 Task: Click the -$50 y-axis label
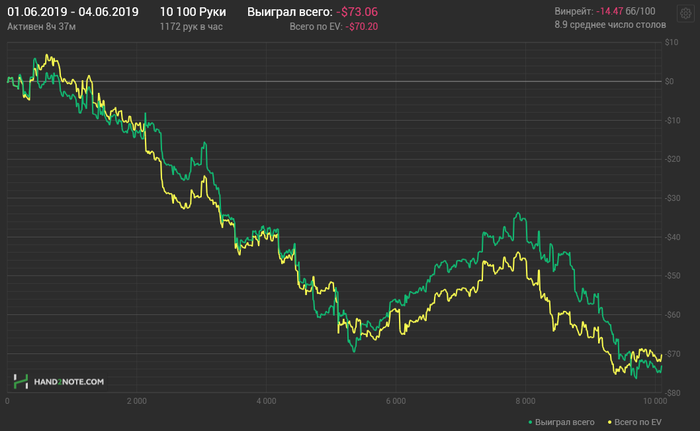[673, 276]
